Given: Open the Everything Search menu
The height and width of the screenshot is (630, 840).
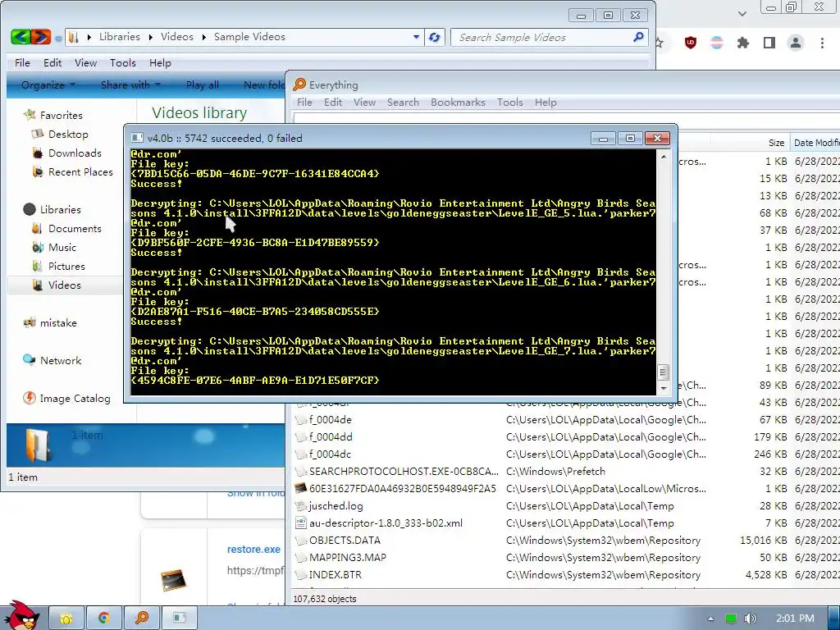Looking at the screenshot, I should coord(403,103).
